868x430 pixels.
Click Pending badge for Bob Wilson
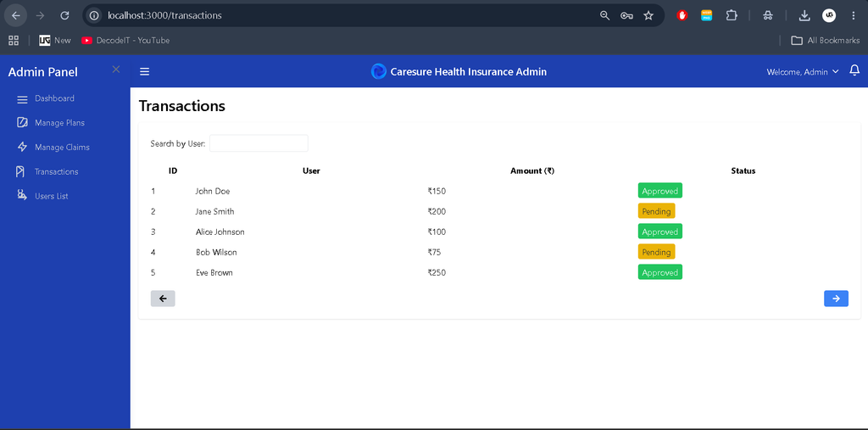point(657,252)
